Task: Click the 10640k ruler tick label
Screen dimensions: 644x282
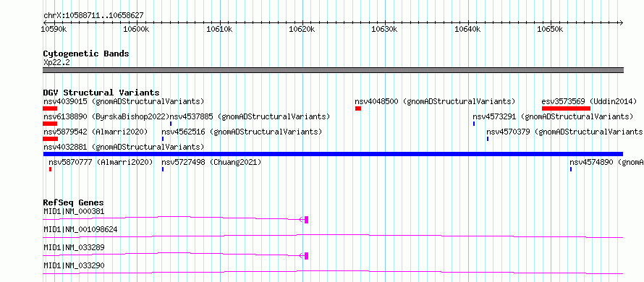Action: 467,30
